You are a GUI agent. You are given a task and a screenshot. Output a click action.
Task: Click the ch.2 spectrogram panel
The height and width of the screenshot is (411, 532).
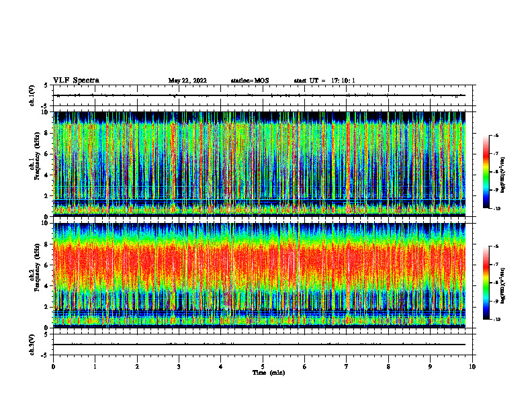pos(259,275)
